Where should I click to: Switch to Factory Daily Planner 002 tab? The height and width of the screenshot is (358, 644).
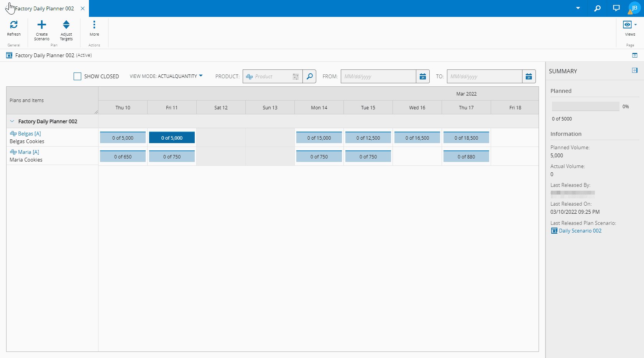point(44,8)
